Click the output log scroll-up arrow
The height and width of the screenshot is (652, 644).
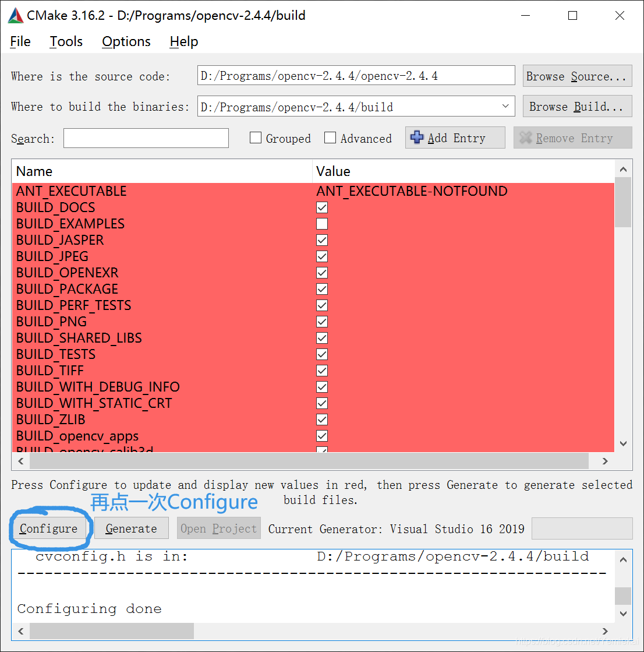click(623, 560)
